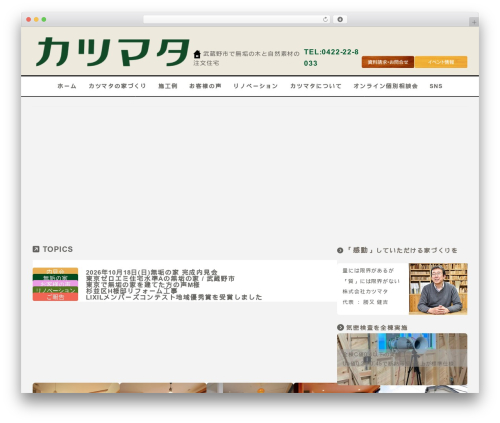
Task: Reload the page with the refresh icon
Action: point(325,20)
